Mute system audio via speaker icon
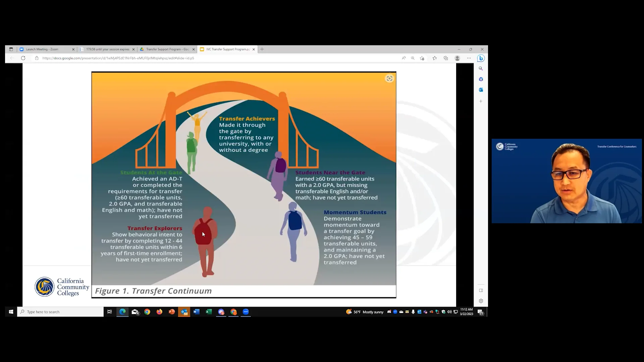Viewport: 644px width, 362px height. 449,312
